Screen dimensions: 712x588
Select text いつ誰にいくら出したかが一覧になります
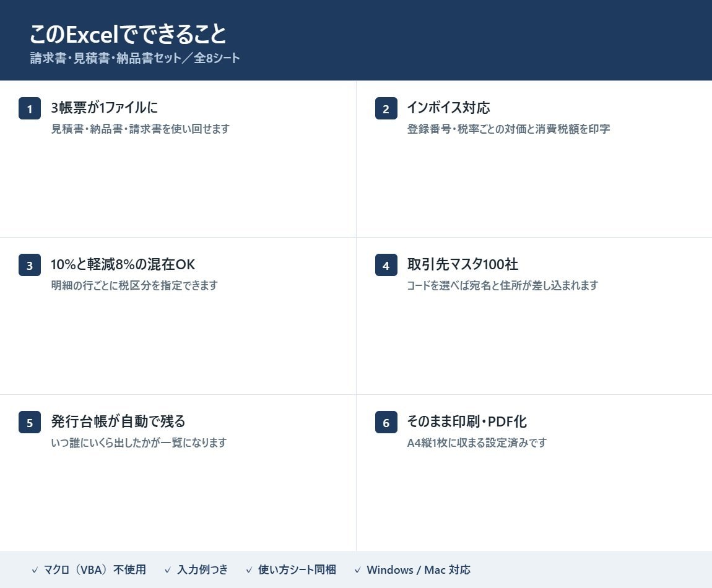pos(139,443)
